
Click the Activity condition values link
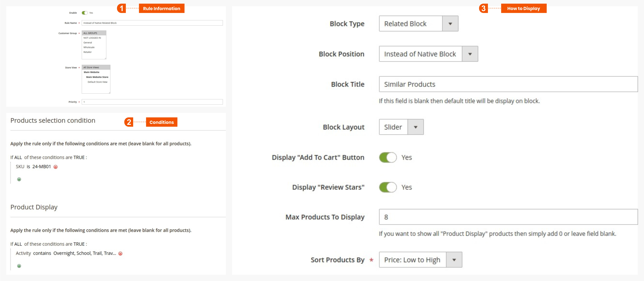(x=85, y=253)
